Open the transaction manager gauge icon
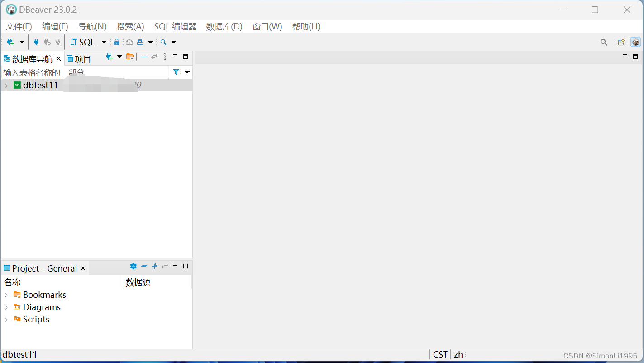Image resolution: width=644 pixels, height=363 pixels. [x=129, y=42]
